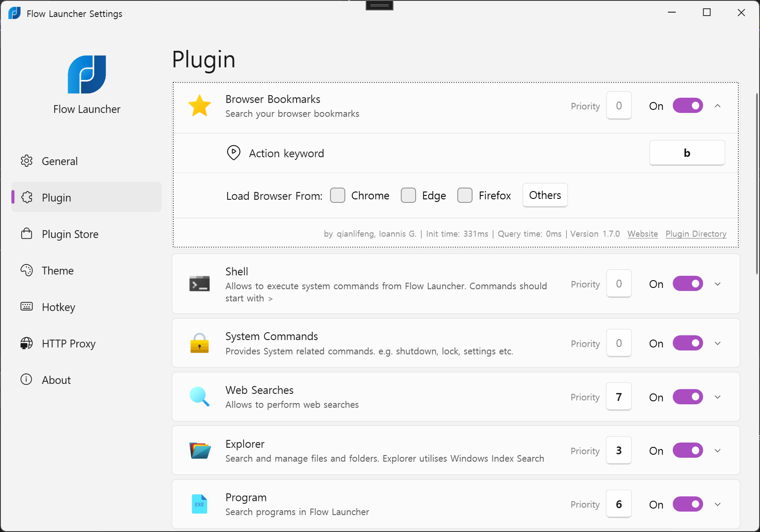The width and height of the screenshot is (760, 532).
Task: Click the Browser Bookmarks star icon
Action: point(200,106)
